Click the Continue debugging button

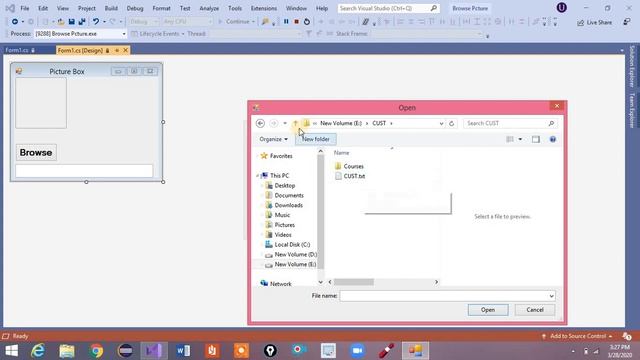(235, 22)
